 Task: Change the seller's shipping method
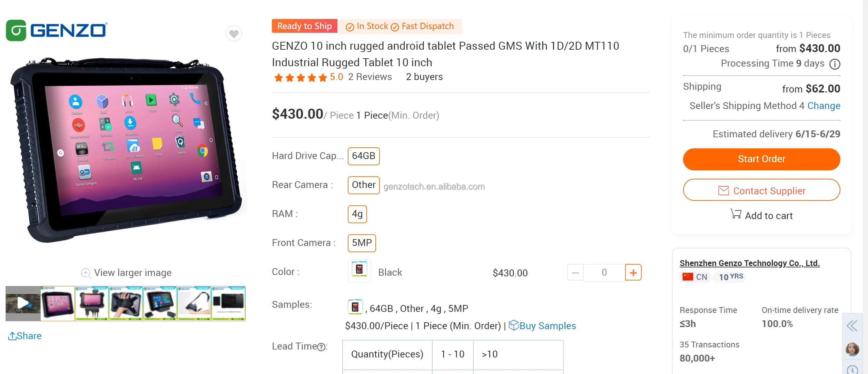(x=823, y=106)
